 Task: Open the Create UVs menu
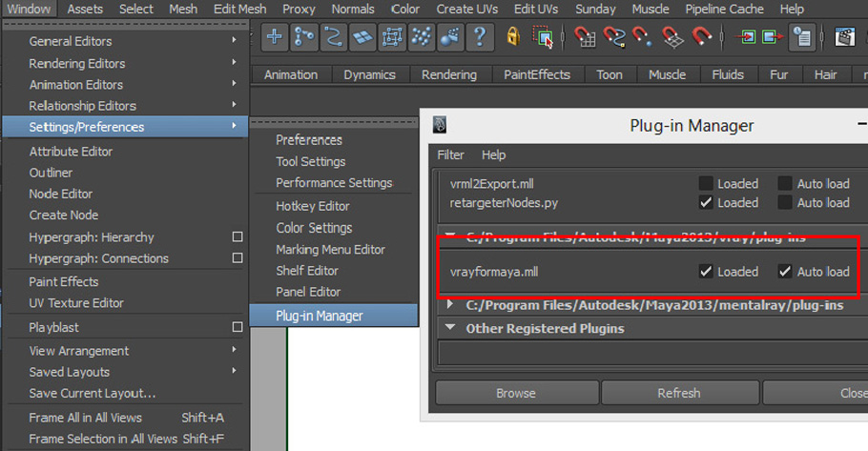[466, 10]
